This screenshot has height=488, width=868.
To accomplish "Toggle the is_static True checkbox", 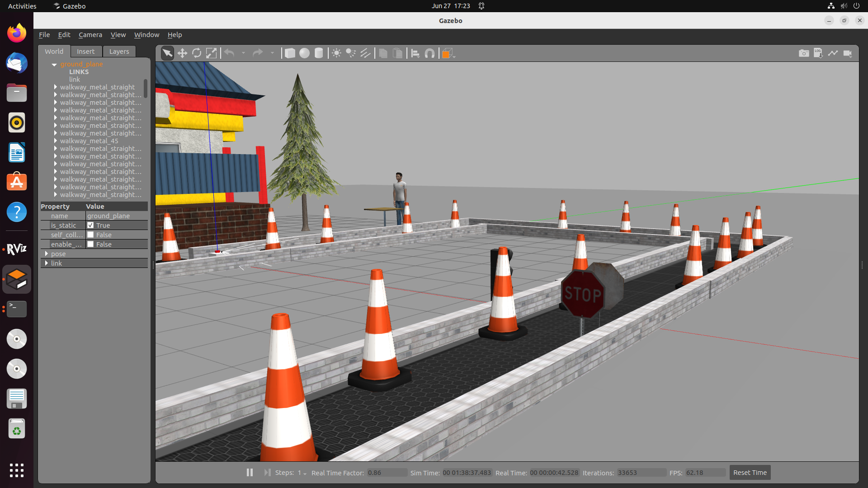I will pyautogui.click(x=91, y=225).
